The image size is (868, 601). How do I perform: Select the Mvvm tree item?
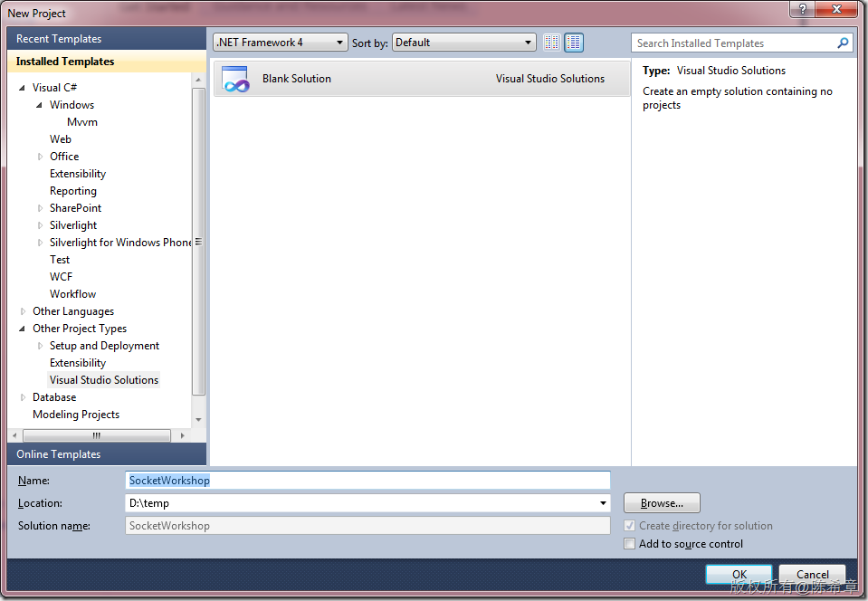point(82,122)
